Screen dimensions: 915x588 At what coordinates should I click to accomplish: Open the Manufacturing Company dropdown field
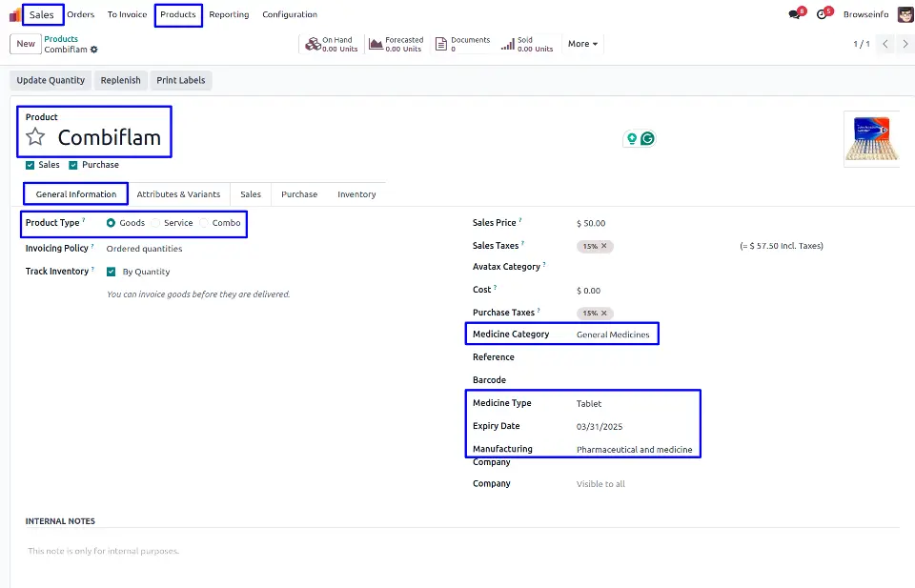click(636, 450)
